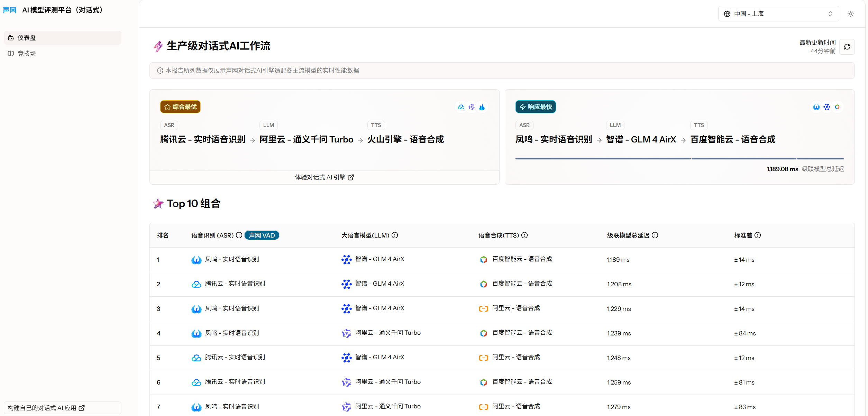Click 火山引擎 - 语音合成 in 综合最优 card
868x416 pixels.
(405, 139)
